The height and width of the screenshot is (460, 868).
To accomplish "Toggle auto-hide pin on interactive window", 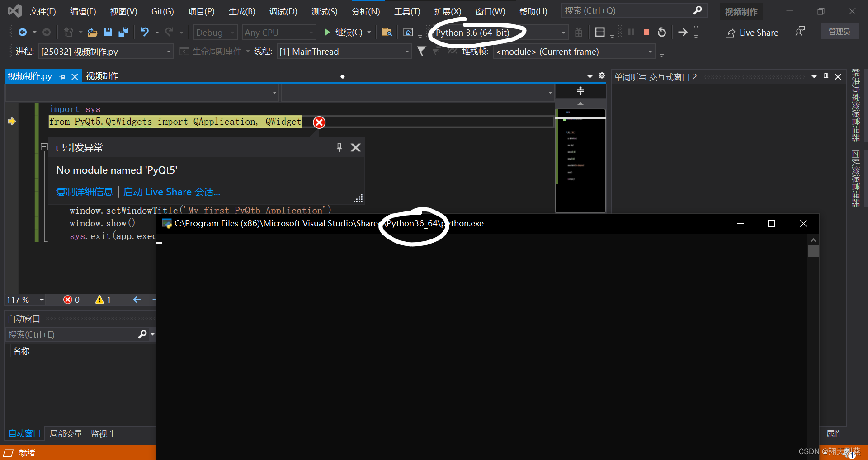I will [826, 77].
